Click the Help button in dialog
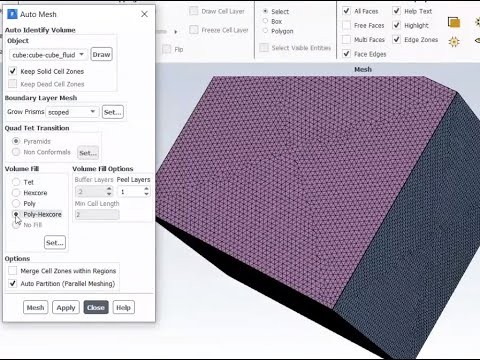 (x=124, y=307)
